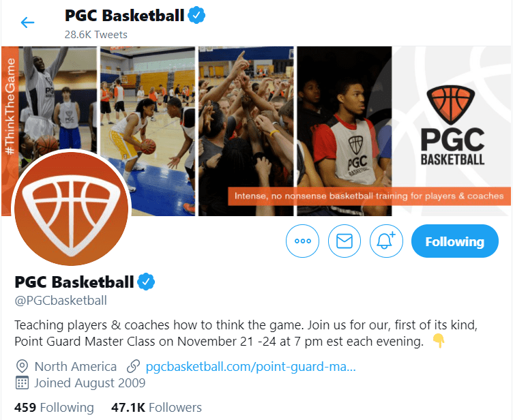Image resolution: width=513 pixels, height=420 pixels.
Task: Click the location pin icon
Action: pos(22,366)
